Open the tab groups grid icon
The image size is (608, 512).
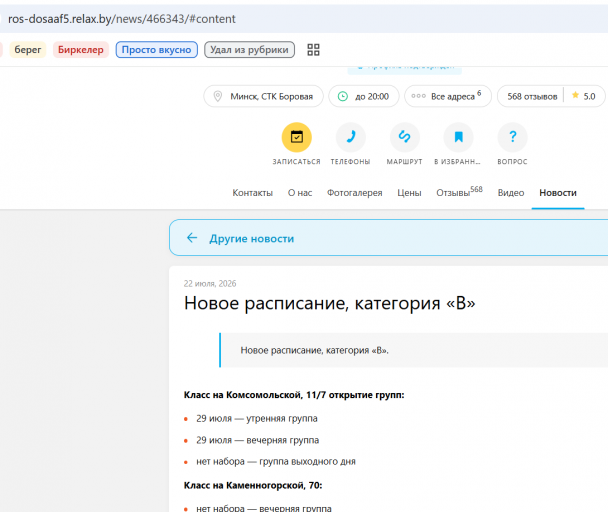pos(313,50)
